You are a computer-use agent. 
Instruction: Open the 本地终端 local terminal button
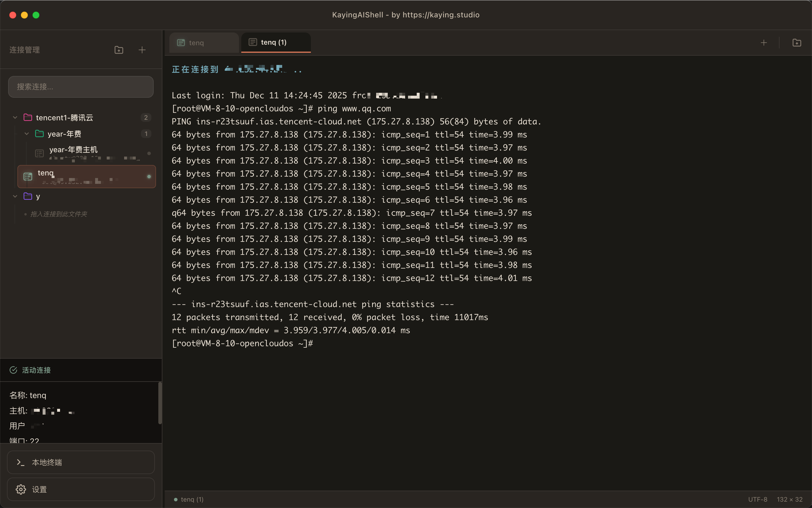(81, 462)
